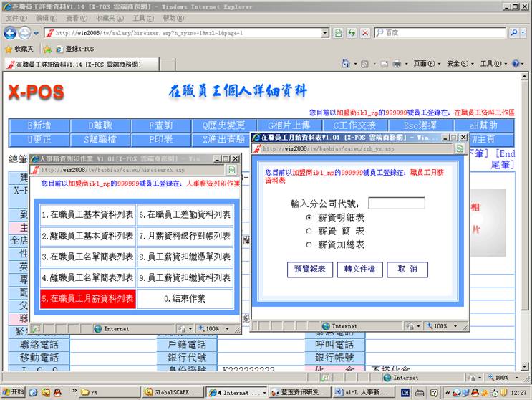Viewport: 532px width, 400px height.
Task: Click the 轉文件檔 button
Action: [360, 269]
